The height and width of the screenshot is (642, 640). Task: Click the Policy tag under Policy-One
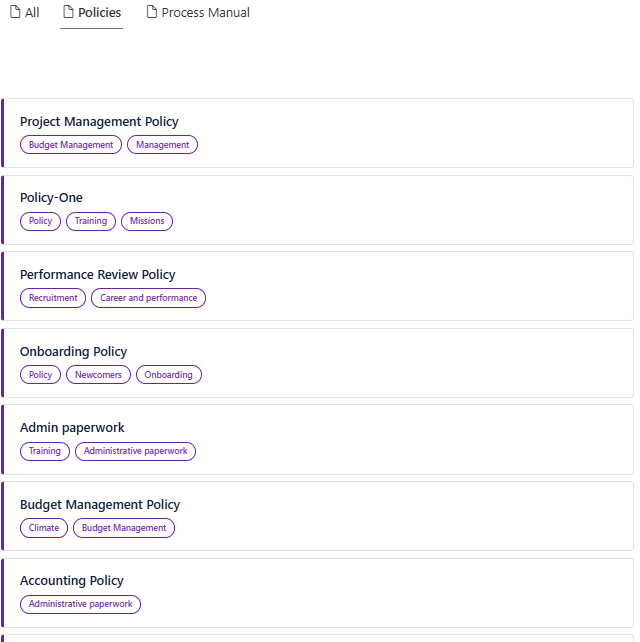(41, 221)
